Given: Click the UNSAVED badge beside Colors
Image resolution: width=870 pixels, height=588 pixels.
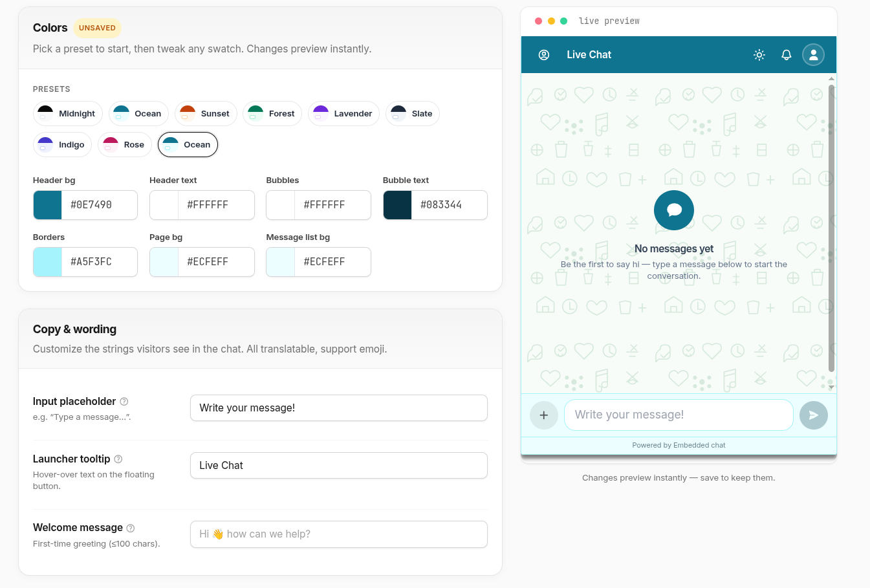Looking at the screenshot, I should click(97, 28).
